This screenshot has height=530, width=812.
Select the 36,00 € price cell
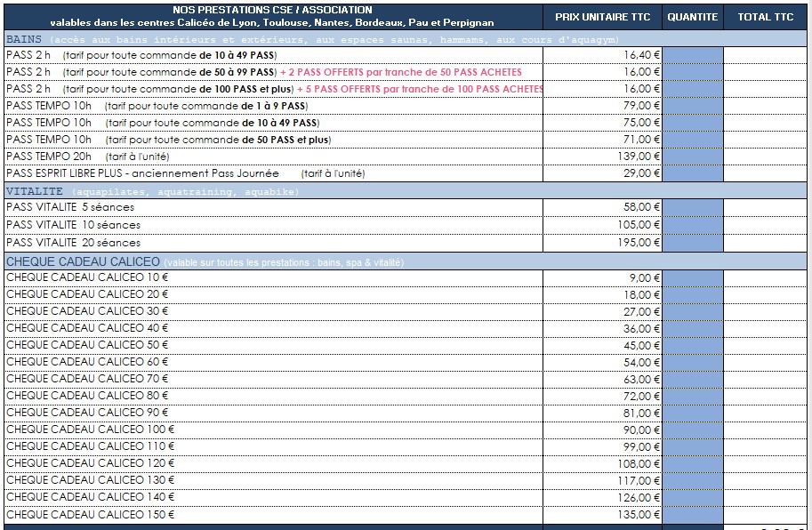[x=602, y=329]
